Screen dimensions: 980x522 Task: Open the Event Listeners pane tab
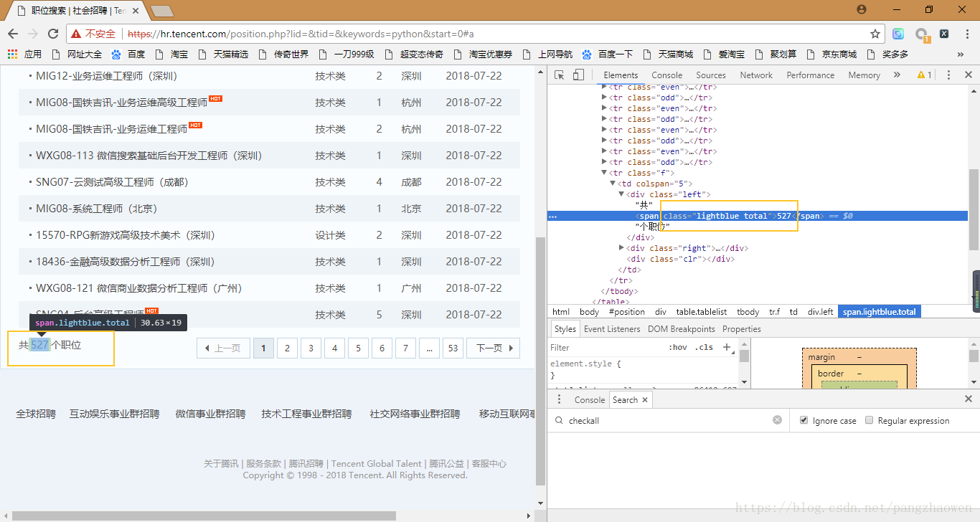tap(612, 329)
